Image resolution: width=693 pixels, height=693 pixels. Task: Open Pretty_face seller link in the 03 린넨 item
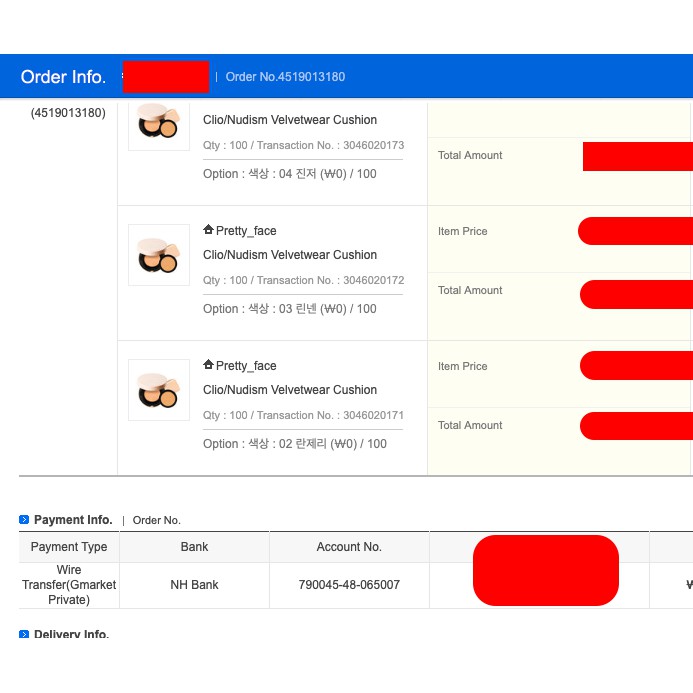click(x=246, y=231)
